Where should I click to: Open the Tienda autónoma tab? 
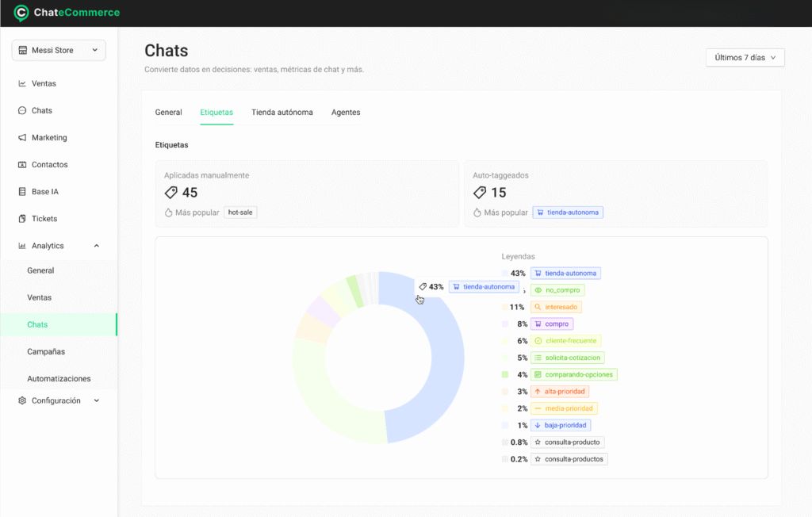282,112
